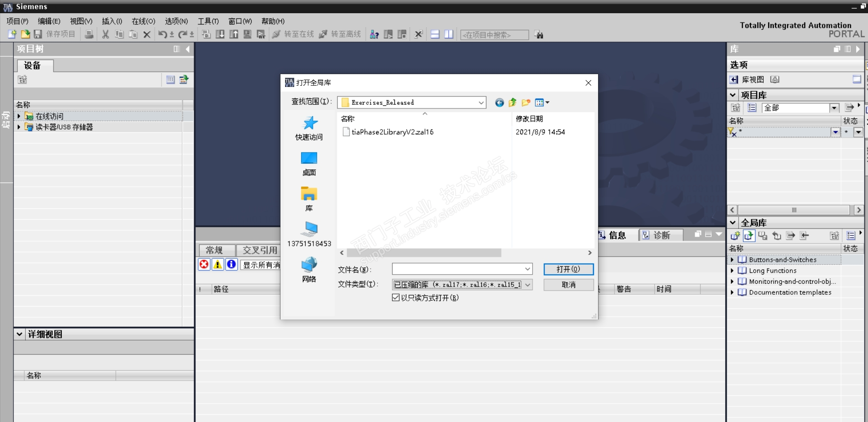This screenshot has width=868, height=422.
Task: Open the 全部 filter dropdown in project library
Action: [x=834, y=108]
